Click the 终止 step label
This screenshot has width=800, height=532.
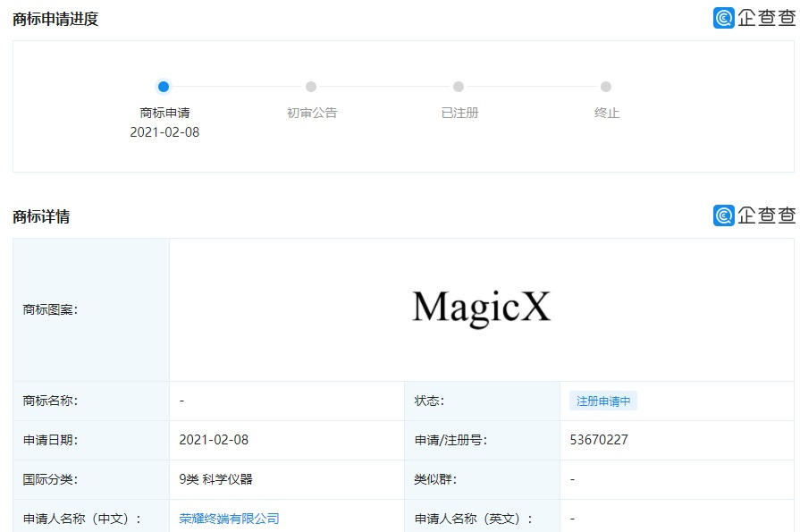[x=607, y=113]
